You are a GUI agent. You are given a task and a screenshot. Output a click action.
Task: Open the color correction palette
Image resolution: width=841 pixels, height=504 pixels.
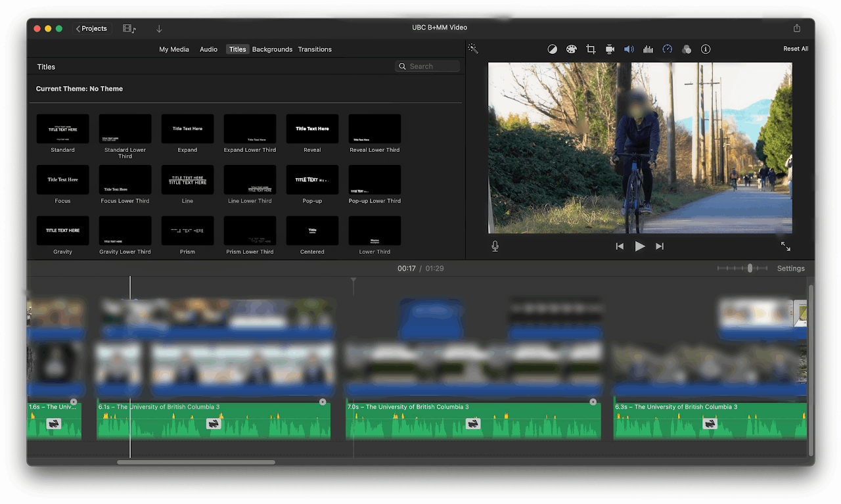coord(572,49)
